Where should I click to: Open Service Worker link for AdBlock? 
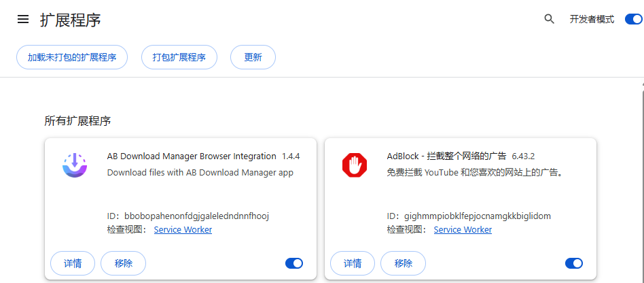[463, 229]
